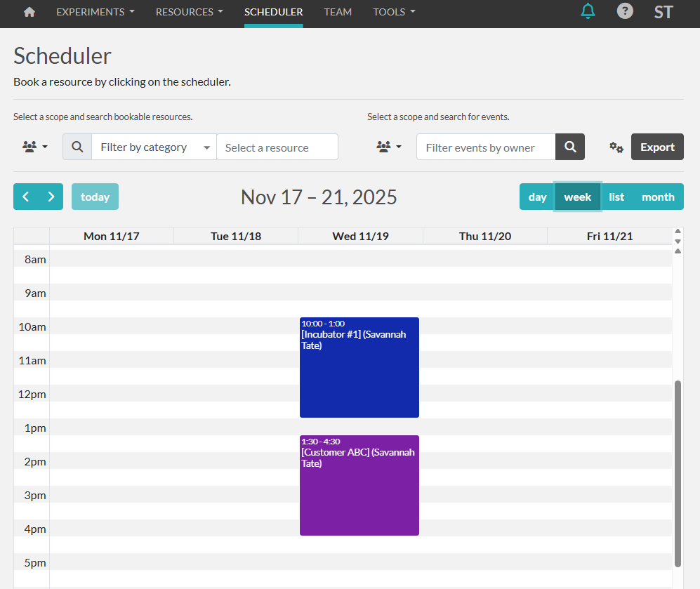Viewport: 700px width, 589px height.
Task: Jump to today in the calendar
Action: 95,197
